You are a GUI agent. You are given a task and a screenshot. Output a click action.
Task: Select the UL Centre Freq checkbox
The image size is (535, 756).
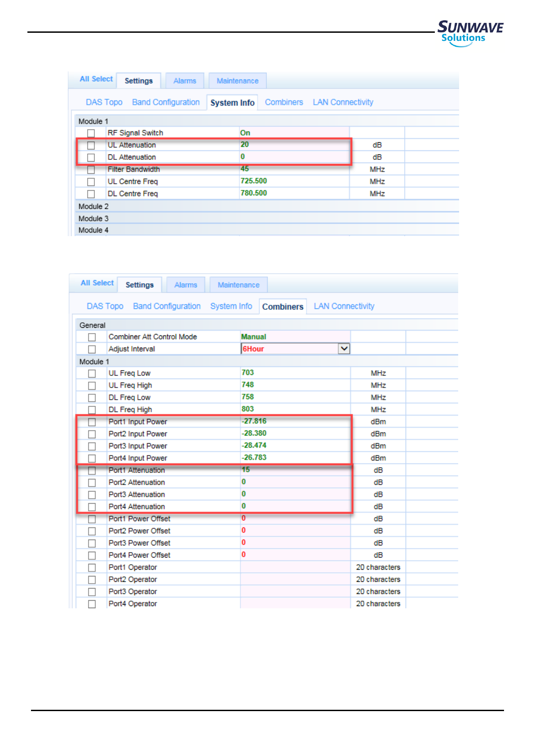[x=91, y=182]
